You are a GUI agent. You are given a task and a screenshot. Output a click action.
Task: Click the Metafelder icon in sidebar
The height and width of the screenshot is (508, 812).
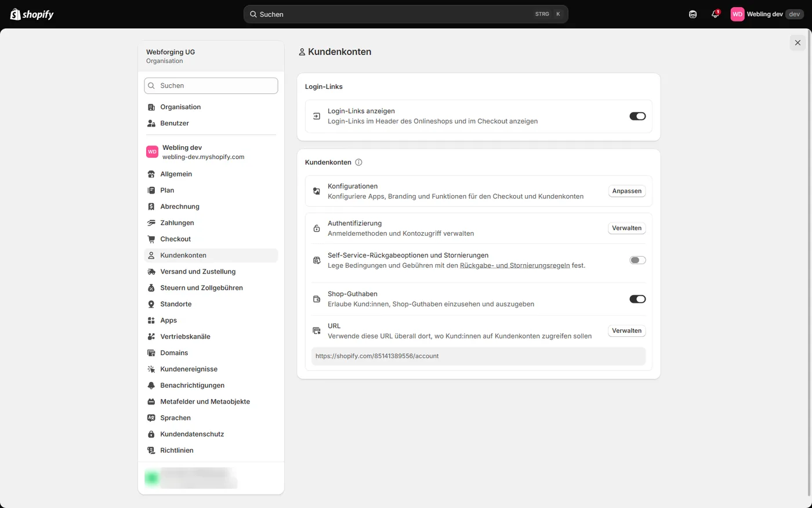[x=151, y=402]
